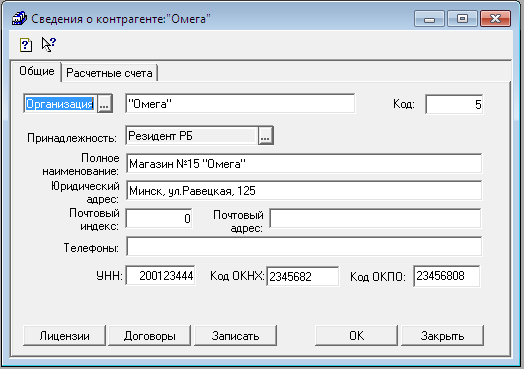
Task: Confirm with the OK button
Action: click(x=356, y=336)
